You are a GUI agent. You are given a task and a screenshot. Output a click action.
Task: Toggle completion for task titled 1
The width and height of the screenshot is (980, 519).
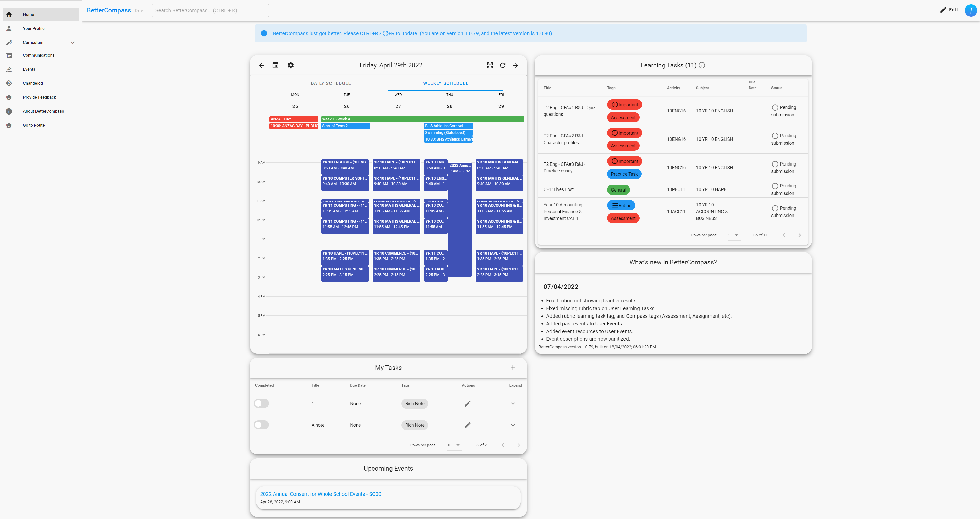(261, 403)
